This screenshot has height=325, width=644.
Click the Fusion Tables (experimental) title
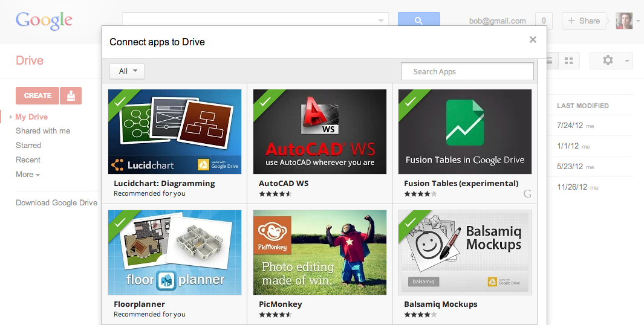pyautogui.click(x=461, y=184)
